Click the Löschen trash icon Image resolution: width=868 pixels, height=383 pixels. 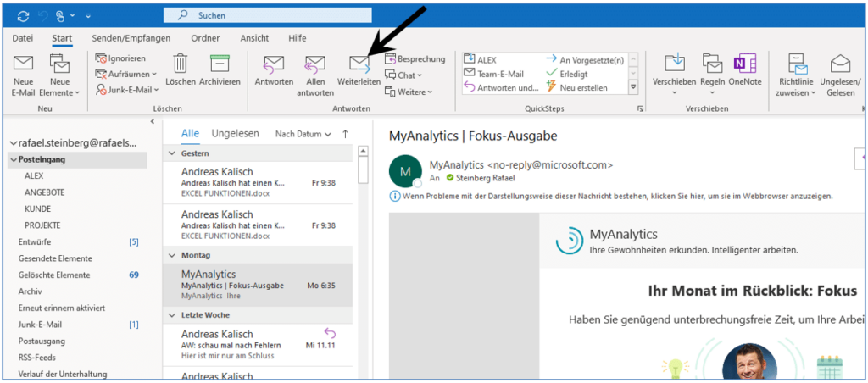coord(181,70)
